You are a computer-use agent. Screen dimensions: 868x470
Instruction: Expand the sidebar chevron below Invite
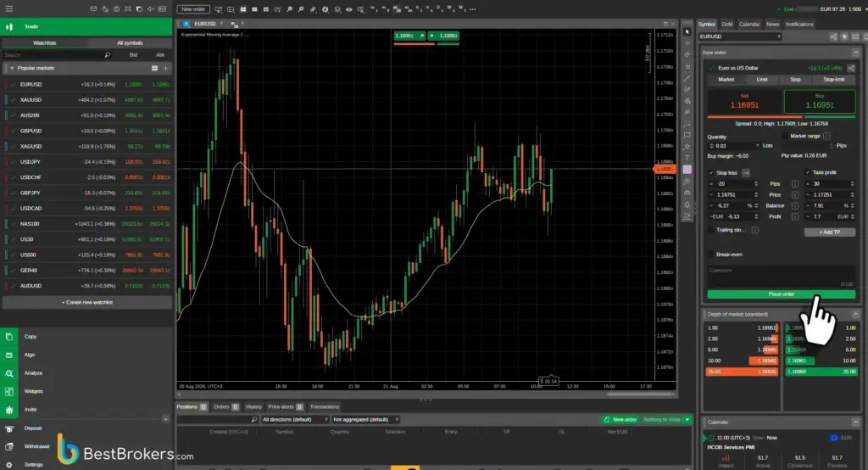pos(165,419)
